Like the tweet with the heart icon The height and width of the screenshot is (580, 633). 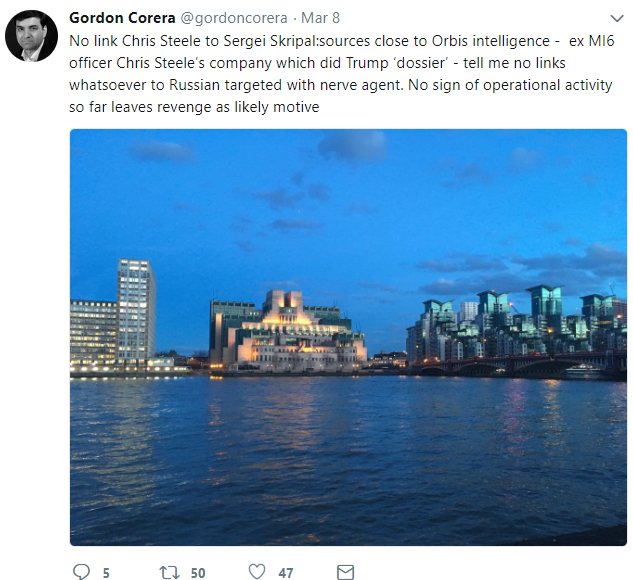click(257, 572)
